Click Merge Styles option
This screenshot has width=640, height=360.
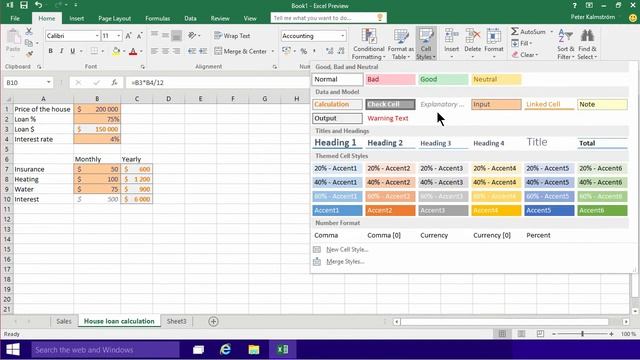click(345, 262)
